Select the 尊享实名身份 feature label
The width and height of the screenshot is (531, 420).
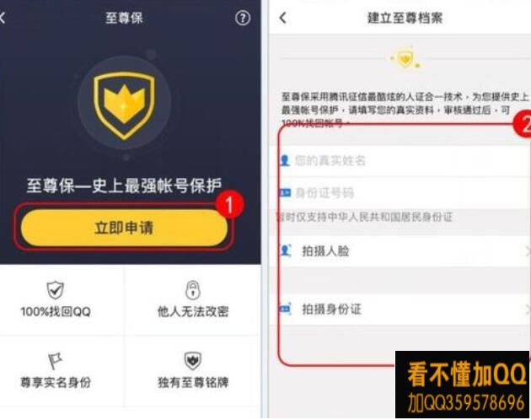(56, 382)
